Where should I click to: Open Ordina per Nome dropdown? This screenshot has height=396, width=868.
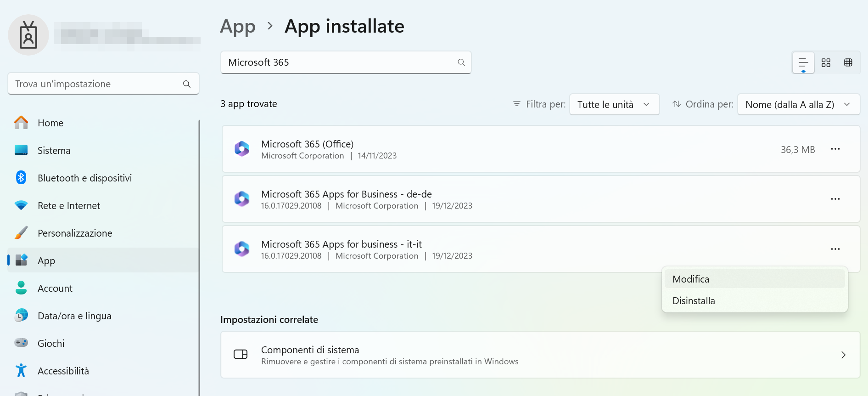coord(799,104)
